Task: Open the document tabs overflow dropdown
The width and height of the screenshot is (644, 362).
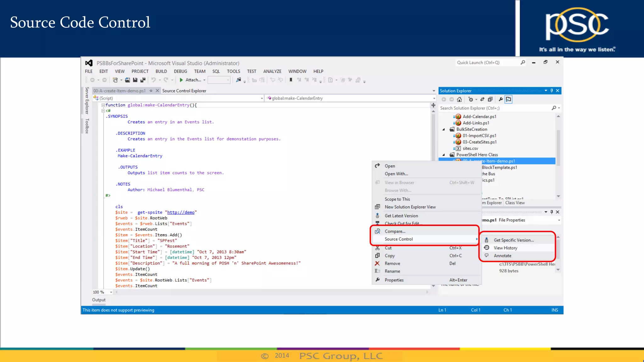Action: (434, 91)
